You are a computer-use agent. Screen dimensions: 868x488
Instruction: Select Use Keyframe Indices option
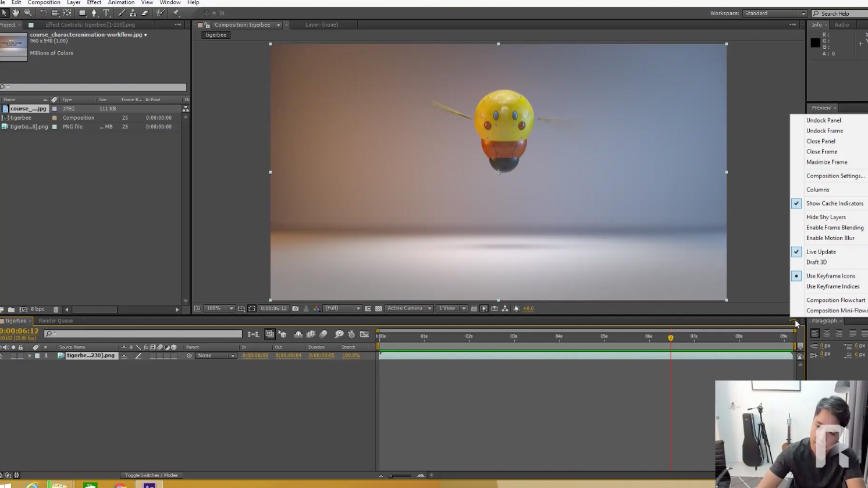833,286
